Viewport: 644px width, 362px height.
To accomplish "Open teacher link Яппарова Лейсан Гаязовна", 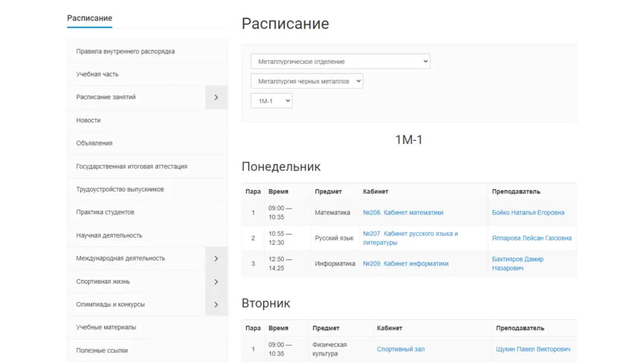I will (x=532, y=238).
